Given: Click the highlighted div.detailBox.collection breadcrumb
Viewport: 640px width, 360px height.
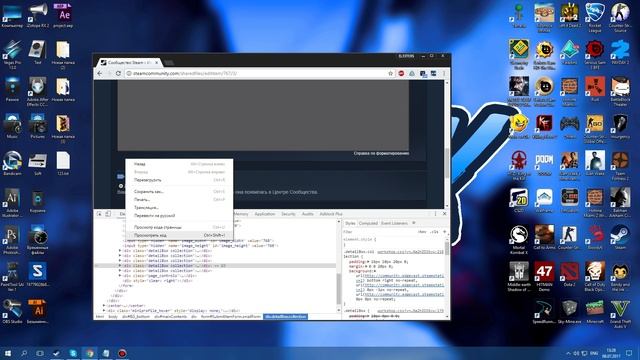Looking at the screenshot, I should [x=285, y=317].
